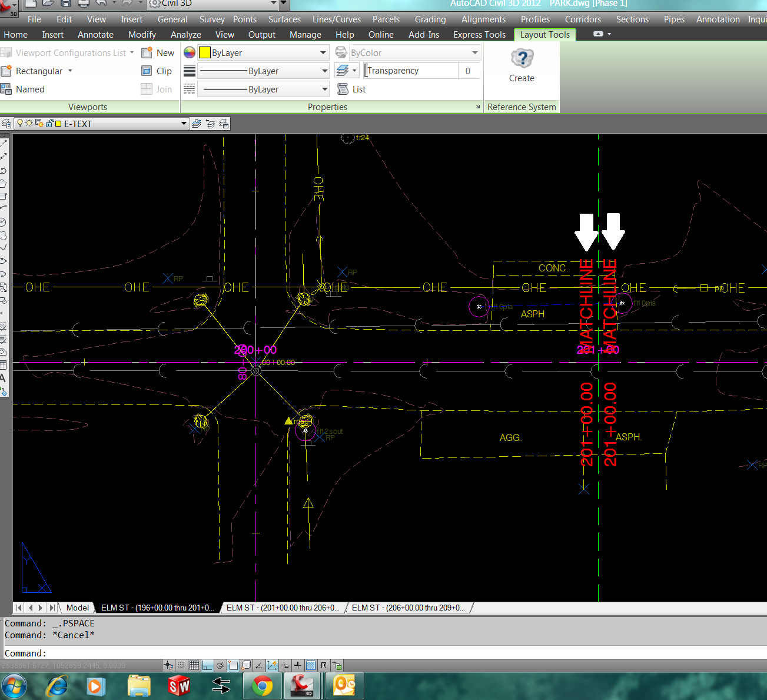The image size is (767, 700).
Task: Expand the ByLayer lineweight dropdown
Action: click(x=324, y=71)
